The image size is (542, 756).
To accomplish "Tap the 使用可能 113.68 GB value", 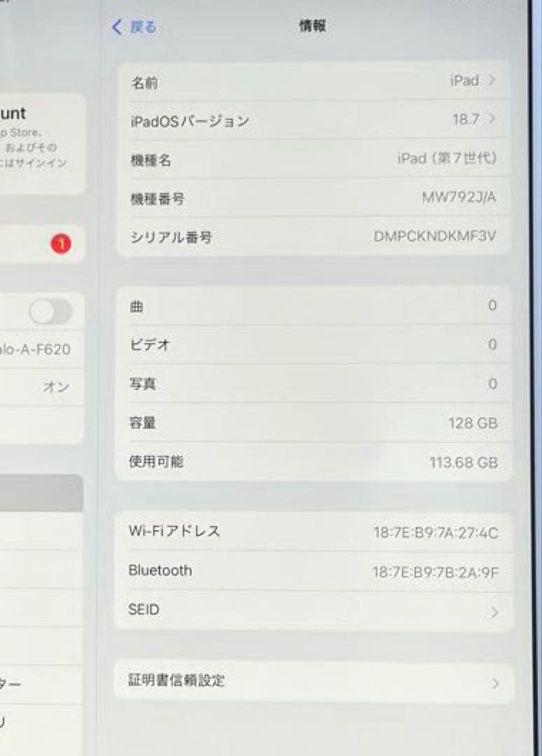I will point(464,463).
